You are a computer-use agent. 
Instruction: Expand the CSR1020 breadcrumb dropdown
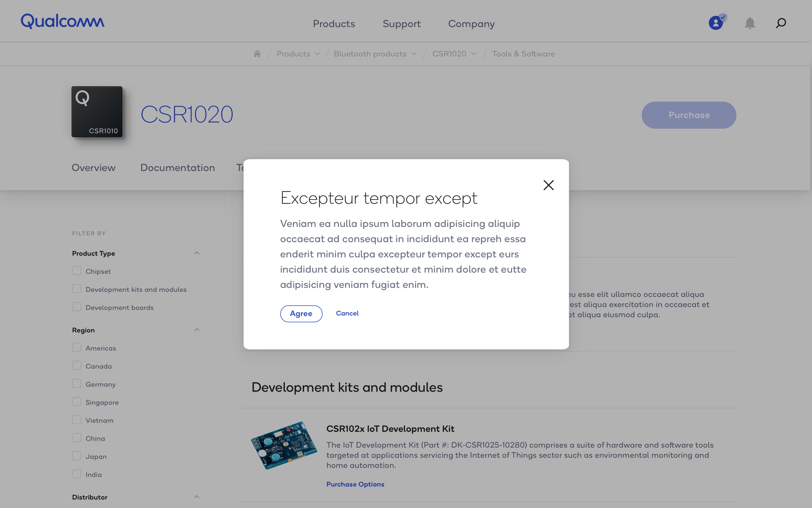click(474, 54)
